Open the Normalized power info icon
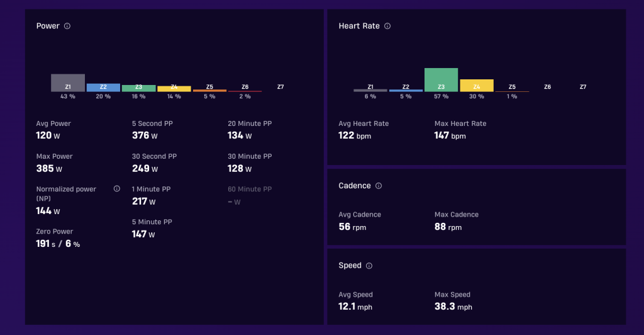This screenshot has height=335, width=644. click(x=116, y=189)
